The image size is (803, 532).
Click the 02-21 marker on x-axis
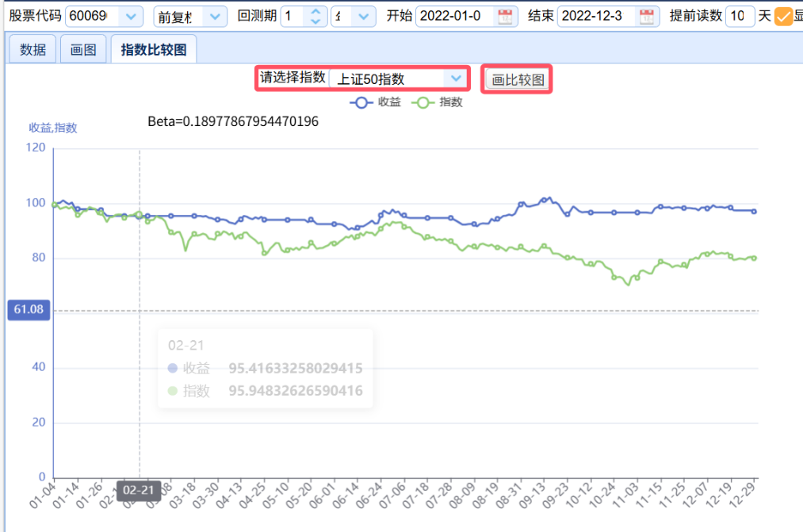[x=139, y=490]
